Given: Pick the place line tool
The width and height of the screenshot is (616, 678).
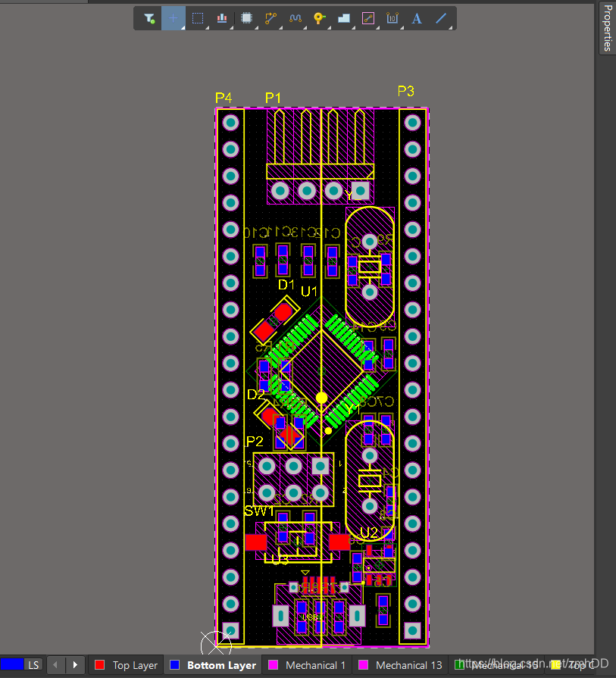Looking at the screenshot, I should point(441,18).
